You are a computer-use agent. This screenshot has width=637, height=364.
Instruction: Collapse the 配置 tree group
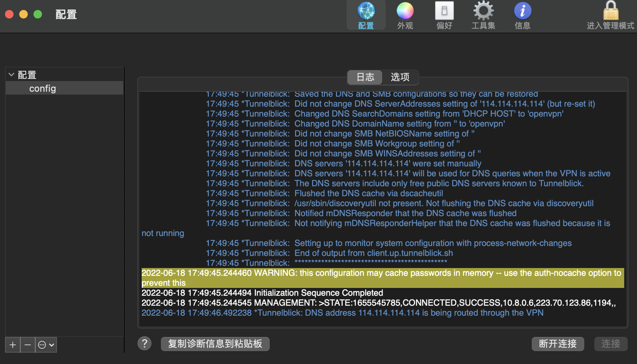[x=11, y=75]
